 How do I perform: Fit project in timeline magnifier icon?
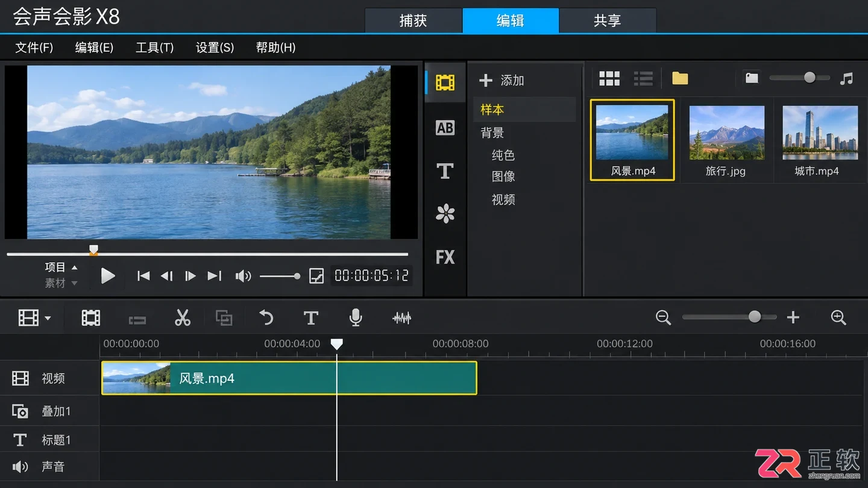(838, 318)
